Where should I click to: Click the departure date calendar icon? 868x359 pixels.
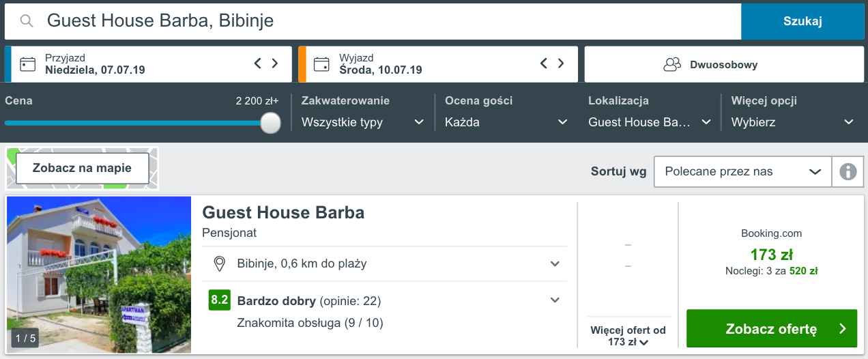pyautogui.click(x=321, y=64)
